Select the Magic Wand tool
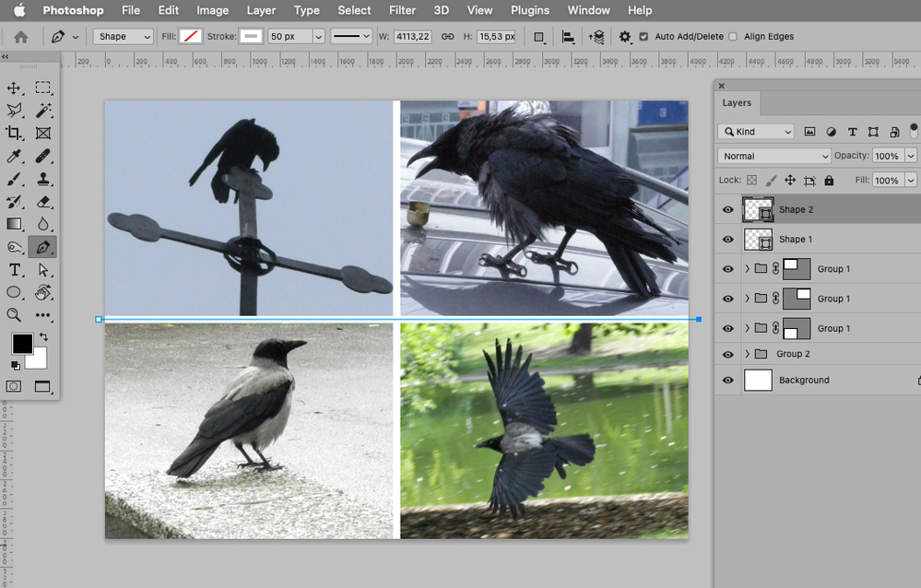921x588 pixels. click(x=43, y=111)
